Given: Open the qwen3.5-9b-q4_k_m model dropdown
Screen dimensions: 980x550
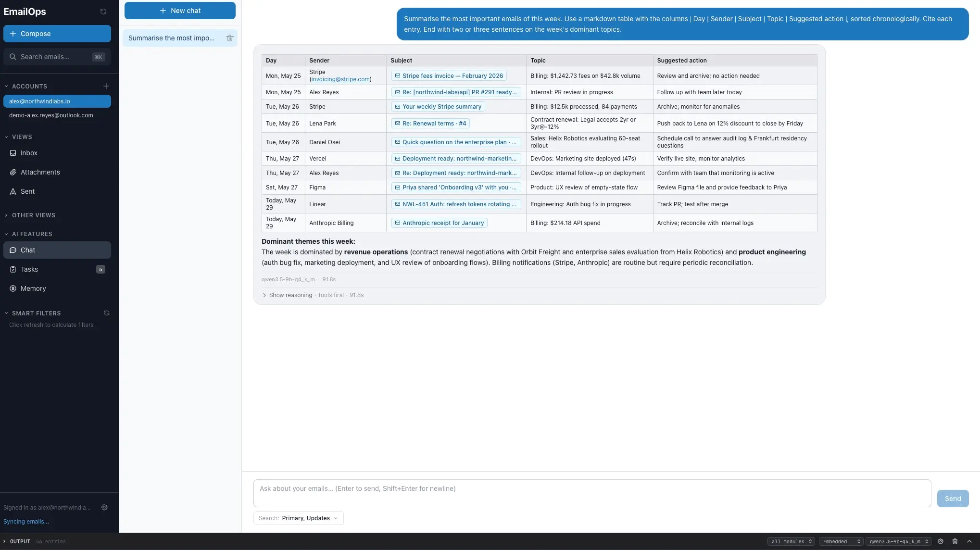Looking at the screenshot, I should tap(898, 541).
